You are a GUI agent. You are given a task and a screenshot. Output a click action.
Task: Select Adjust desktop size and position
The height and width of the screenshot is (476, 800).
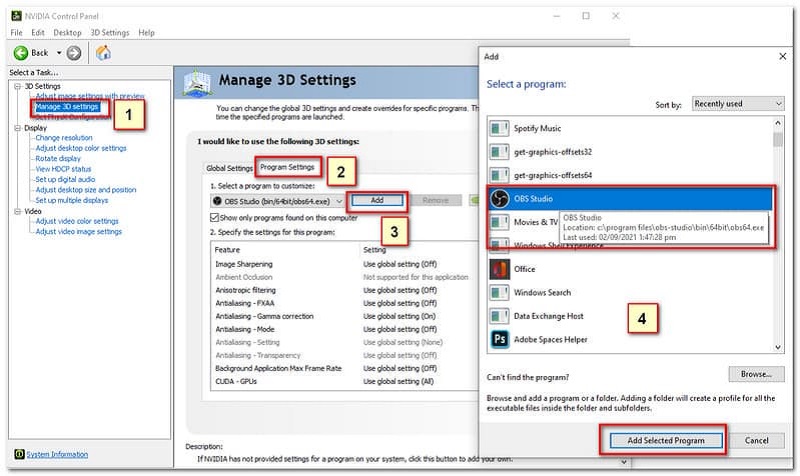tap(86, 190)
